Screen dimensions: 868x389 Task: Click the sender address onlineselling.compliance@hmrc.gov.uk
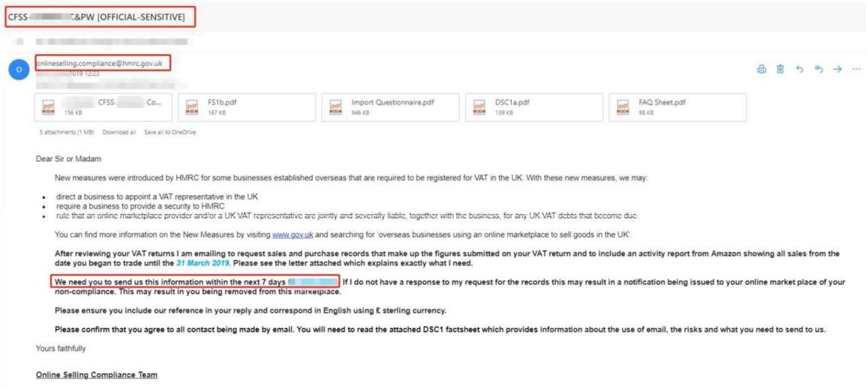tap(99, 63)
